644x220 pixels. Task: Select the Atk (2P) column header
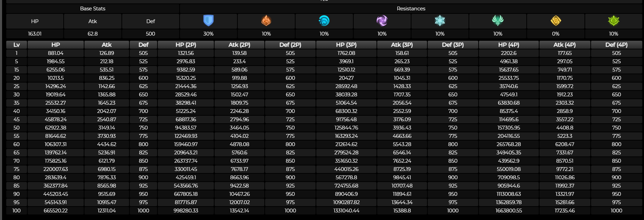pos(239,45)
